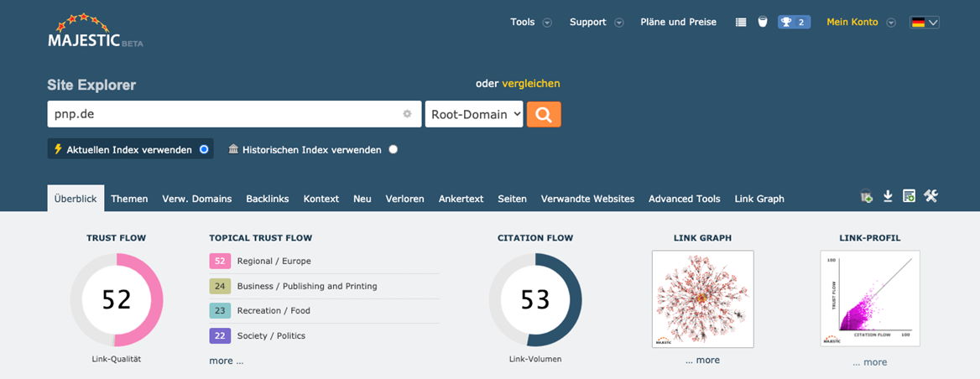Click the historic building index icon
Image resolution: width=980 pixels, height=379 pixels.
pyautogui.click(x=233, y=149)
